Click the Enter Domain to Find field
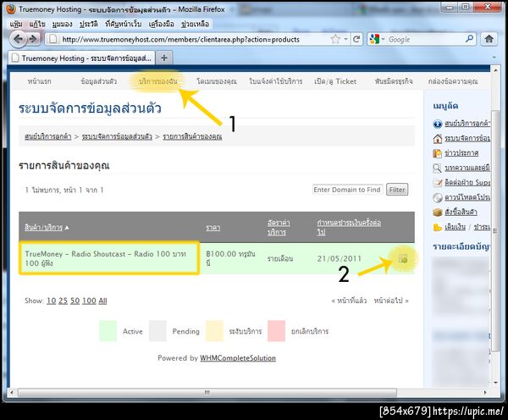This screenshot has width=508, height=420. pos(348,190)
